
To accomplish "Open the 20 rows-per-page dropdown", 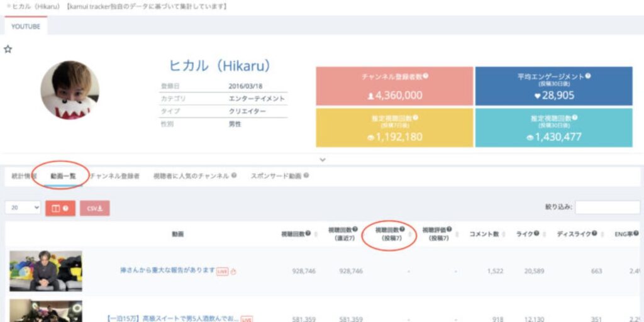I will [x=23, y=208].
